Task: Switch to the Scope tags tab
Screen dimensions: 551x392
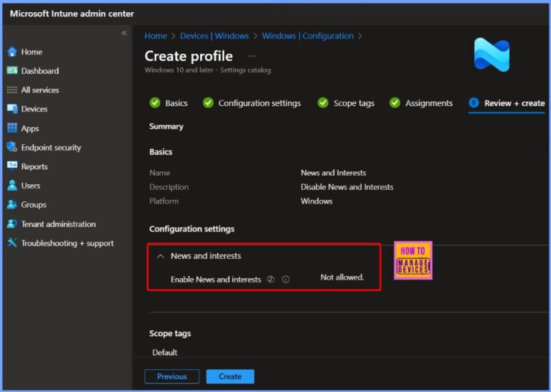Action: tap(346, 103)
